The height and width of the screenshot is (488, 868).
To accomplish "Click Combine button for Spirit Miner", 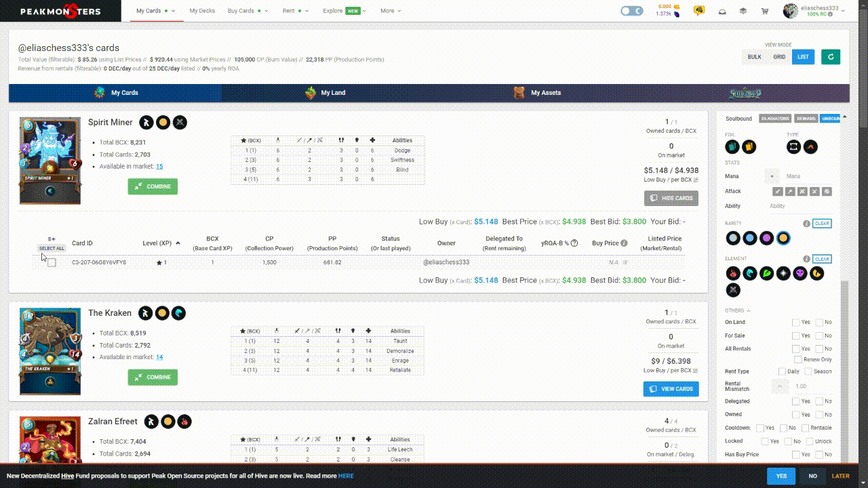I will (x=153, y=186).
